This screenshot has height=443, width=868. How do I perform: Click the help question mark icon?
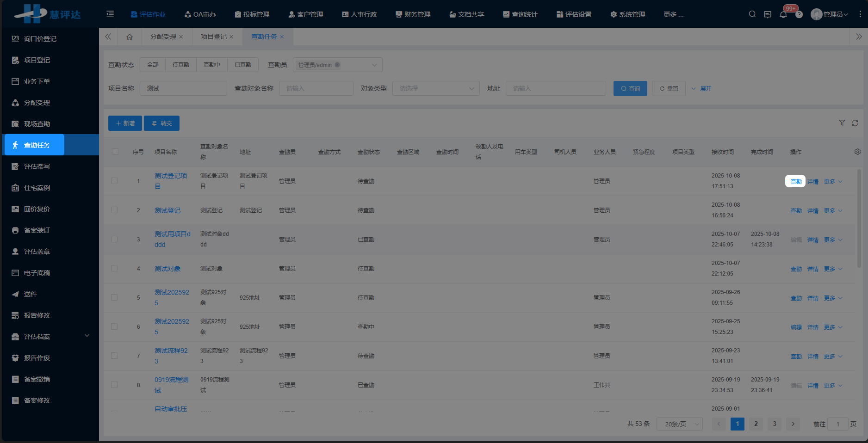pos(799,14)
